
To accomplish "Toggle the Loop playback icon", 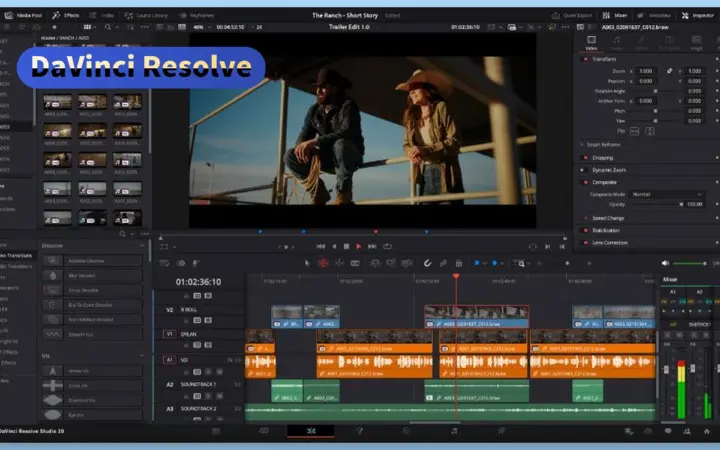I will (x=388, y=247).
